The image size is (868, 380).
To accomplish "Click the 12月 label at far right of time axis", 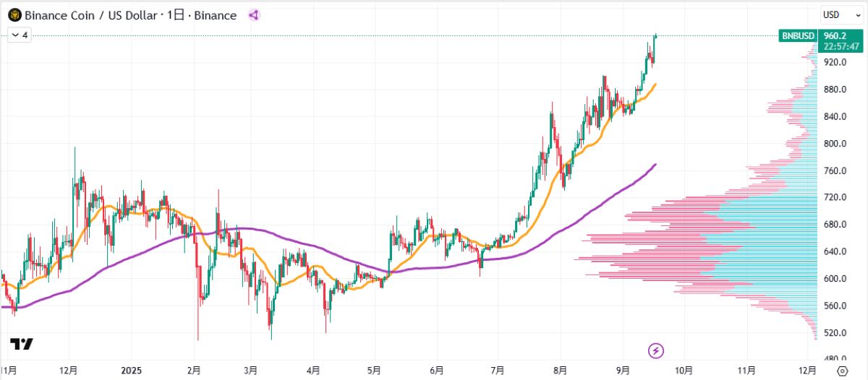I will [809, 371].
